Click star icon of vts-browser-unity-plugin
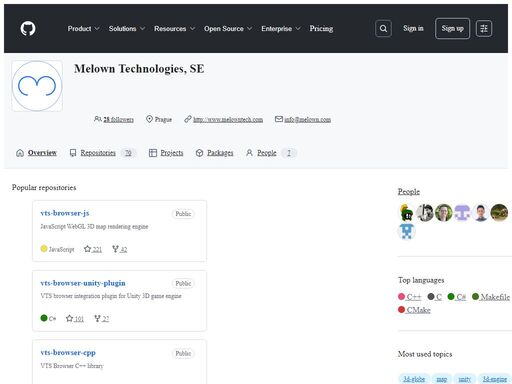 click(69, 318)
